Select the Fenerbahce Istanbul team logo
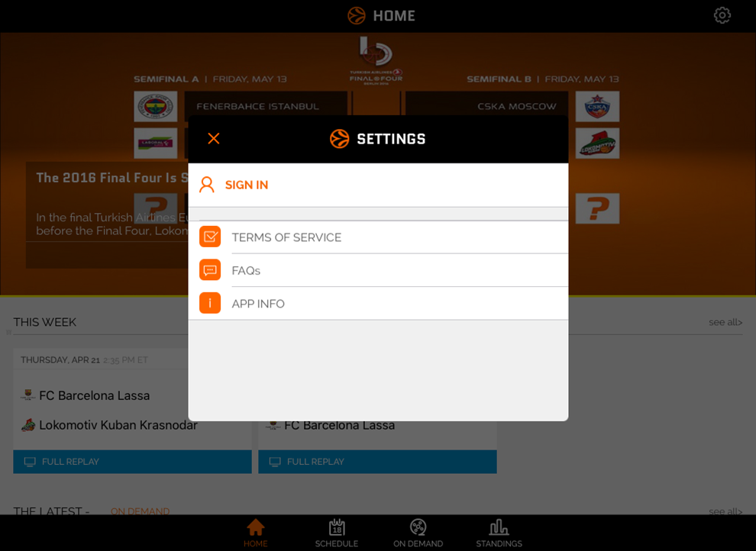The image size is (756, 551). [x=155, y=106]
